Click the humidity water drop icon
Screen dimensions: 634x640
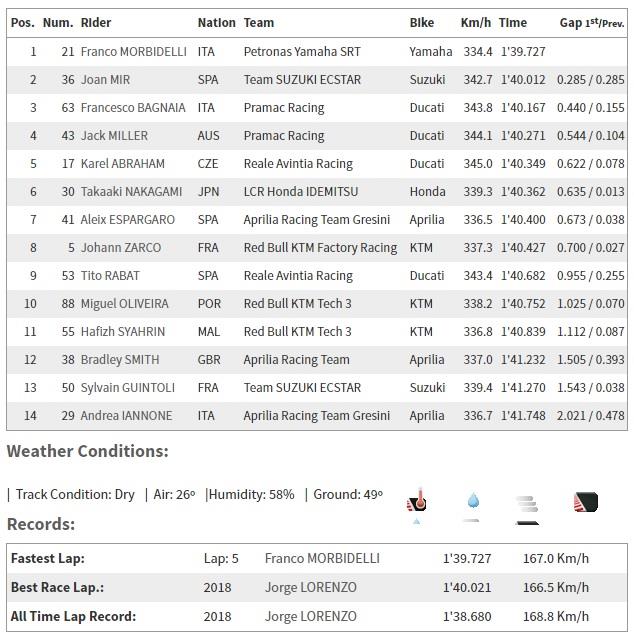(473, 500)
